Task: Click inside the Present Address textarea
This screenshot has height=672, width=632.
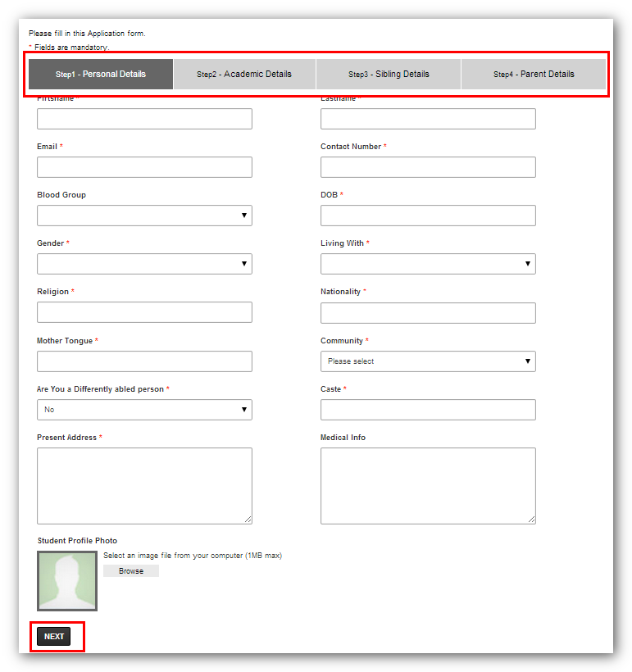Action: 144,485
